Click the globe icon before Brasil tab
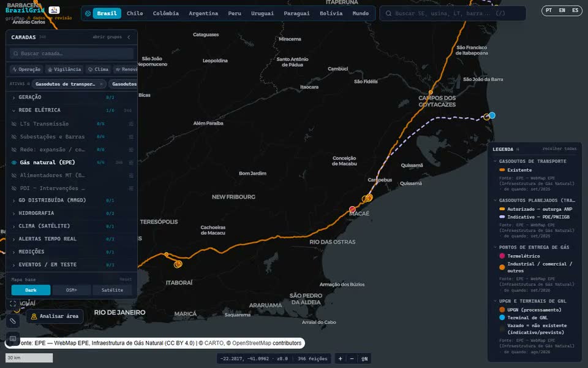The height and width of the screenshot is (368, 588). click(88, 13)
